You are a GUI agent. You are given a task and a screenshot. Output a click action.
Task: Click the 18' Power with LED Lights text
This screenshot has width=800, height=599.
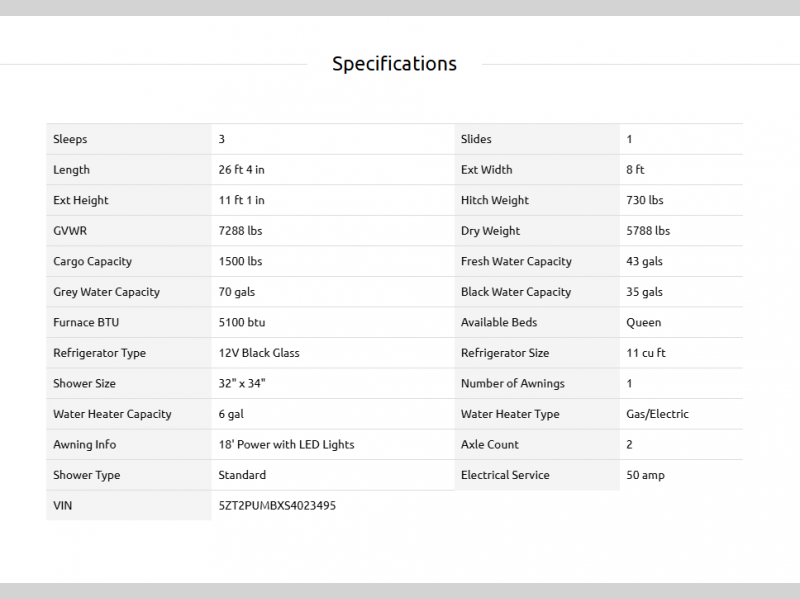pos(286,445)
